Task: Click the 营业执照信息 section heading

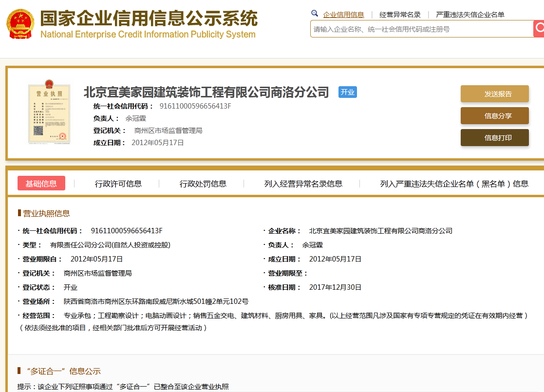Action: click(x=46, y=213)
